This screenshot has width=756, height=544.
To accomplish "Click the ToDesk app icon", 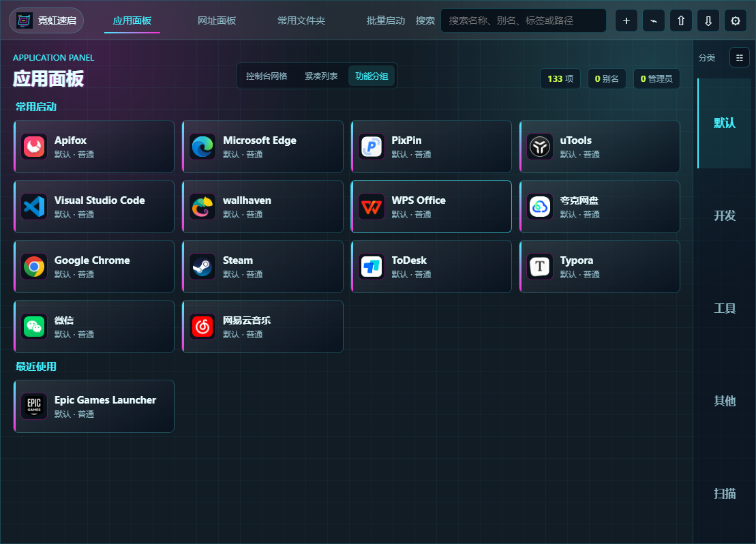I will pos(372,267).
